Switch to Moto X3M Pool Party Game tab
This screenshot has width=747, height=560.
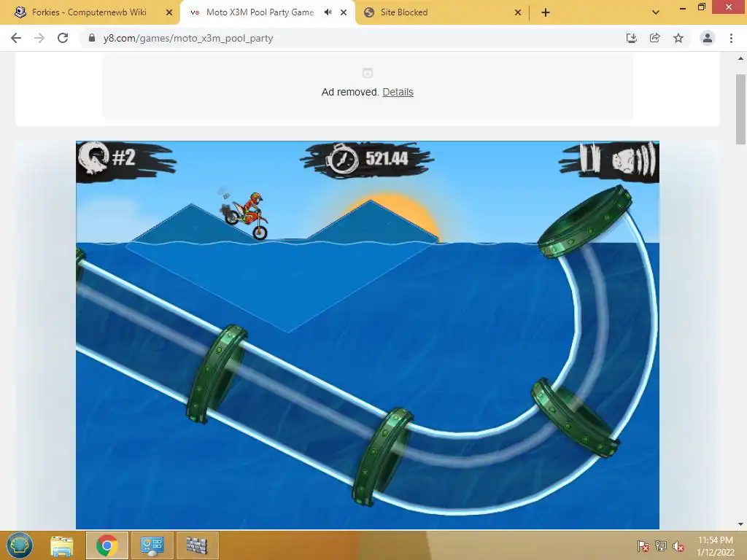pos(260,12)
